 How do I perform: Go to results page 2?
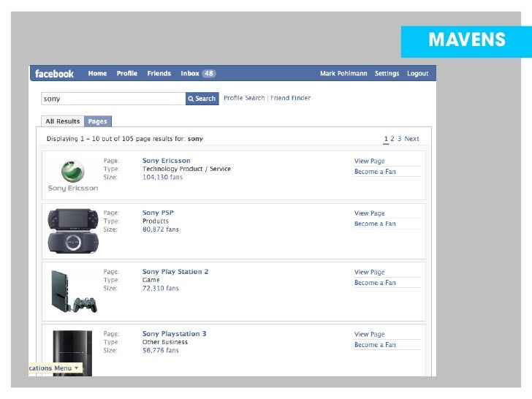click(392, 139)
